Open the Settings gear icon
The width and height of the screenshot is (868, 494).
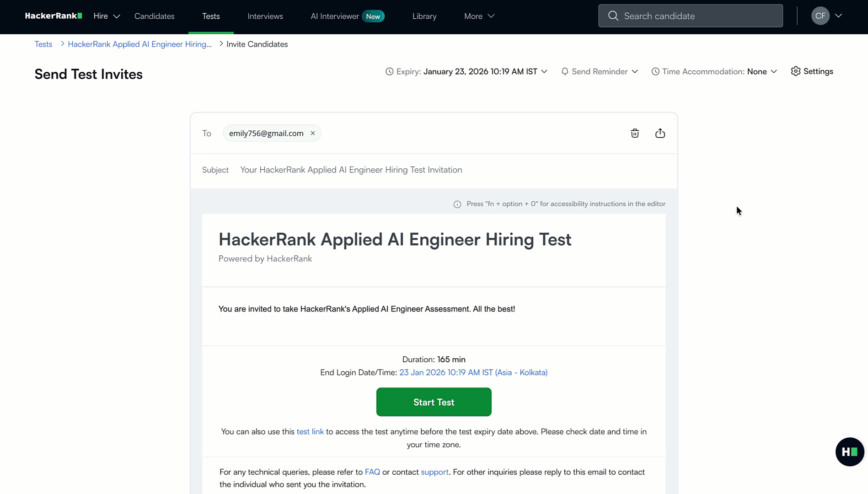[796, 71]
